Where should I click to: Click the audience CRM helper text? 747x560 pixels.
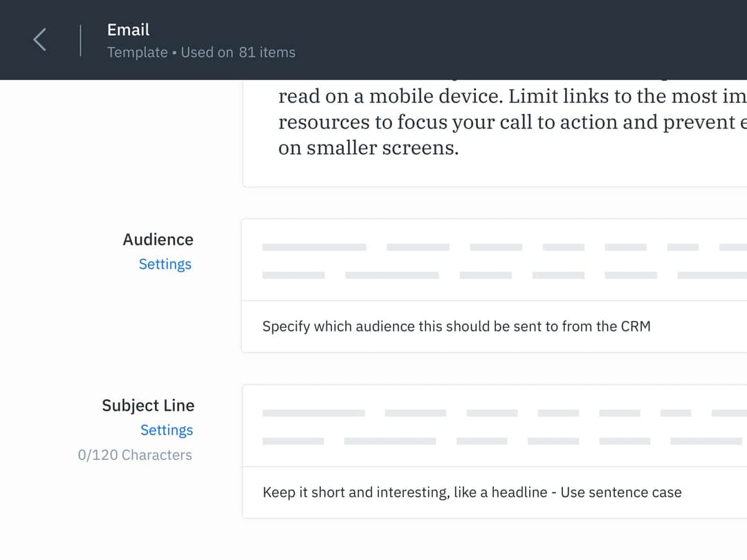[456, 326]
